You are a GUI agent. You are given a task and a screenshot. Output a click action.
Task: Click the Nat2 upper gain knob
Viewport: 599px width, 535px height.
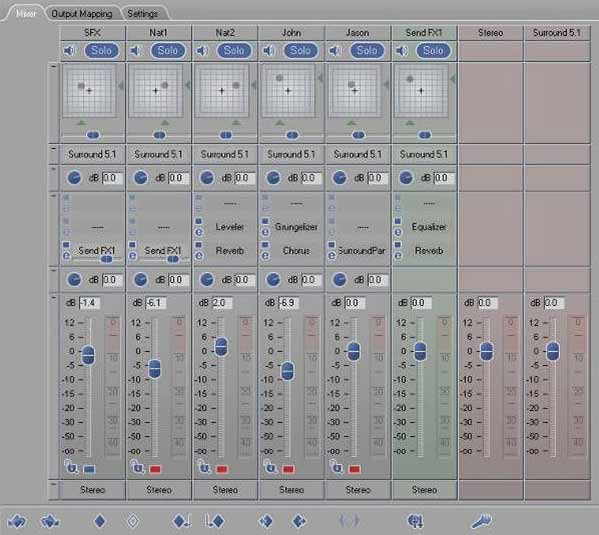pos(207,178)
